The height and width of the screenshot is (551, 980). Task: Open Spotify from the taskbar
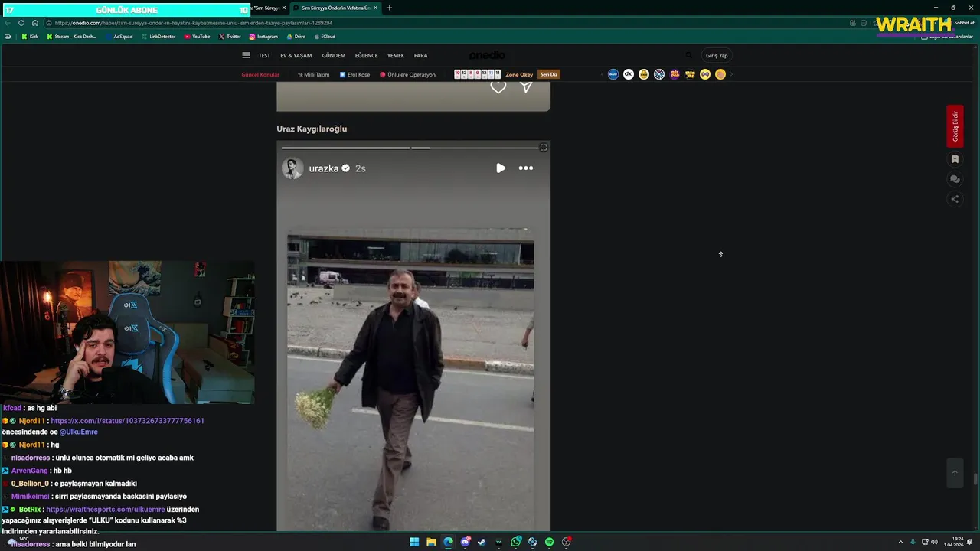pos(549,542)
